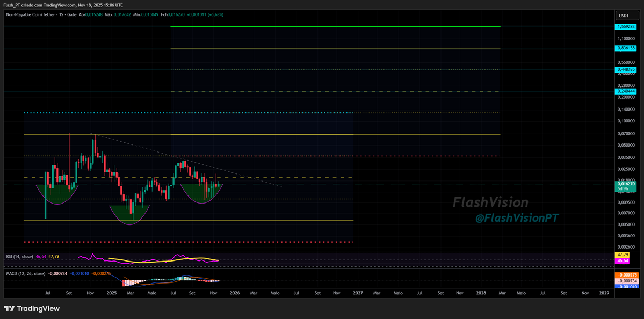Click the TradingView logo at the bottom
The height and width of the screenshot is (319, 644).
32,308
